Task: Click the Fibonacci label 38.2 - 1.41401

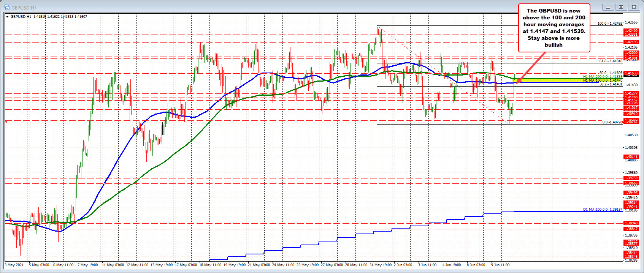Action: point(611,84)
